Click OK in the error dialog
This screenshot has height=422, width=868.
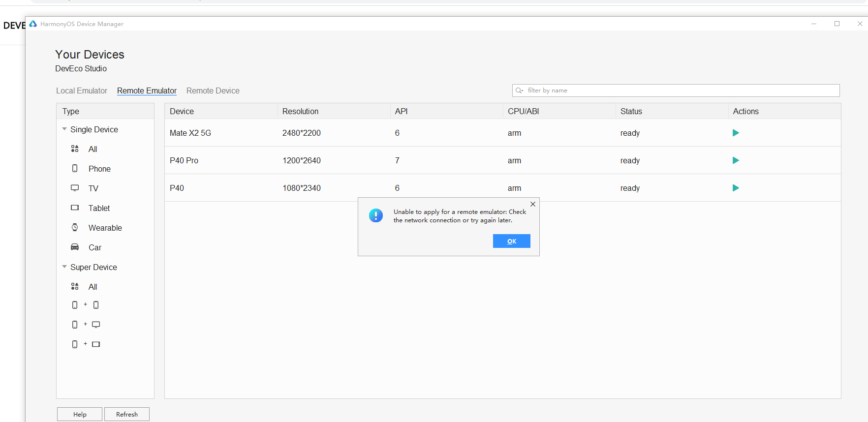(x=512, y=241)
